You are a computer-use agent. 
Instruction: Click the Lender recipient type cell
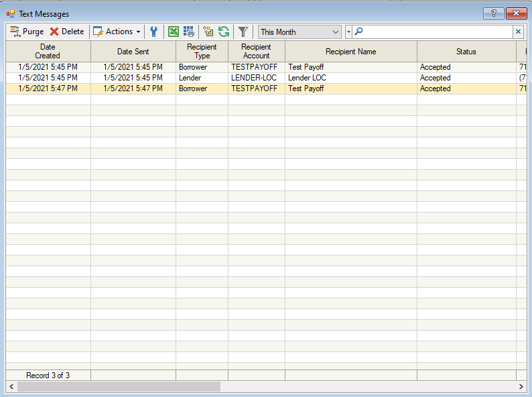[202, 78]
